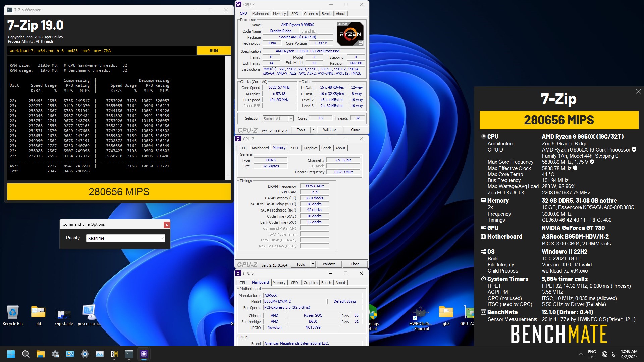Image resolution: width=644 pixels, height=362 pixels.
Task: Click the Motherboard section icon in BenchMate panel
Action: [483, 236]
